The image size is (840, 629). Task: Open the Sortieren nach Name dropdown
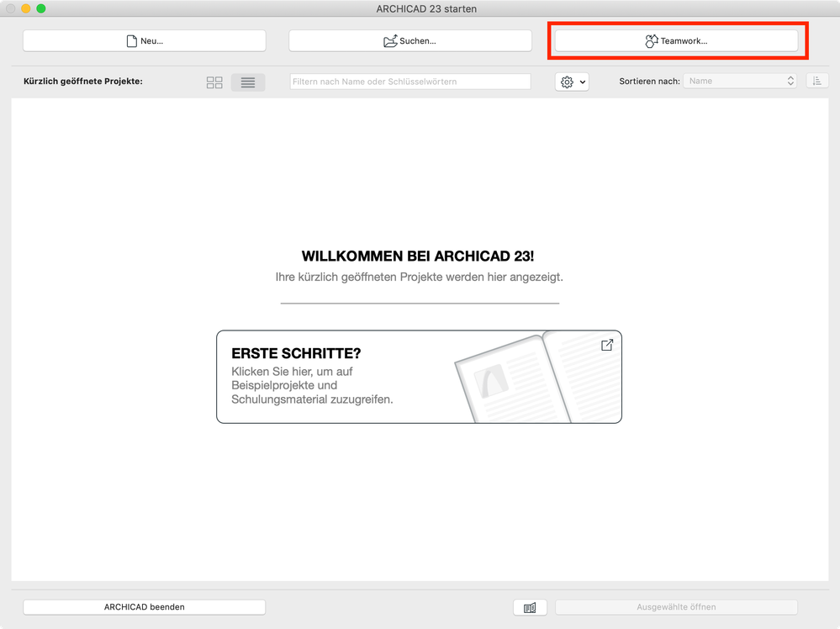click(740, 81)
